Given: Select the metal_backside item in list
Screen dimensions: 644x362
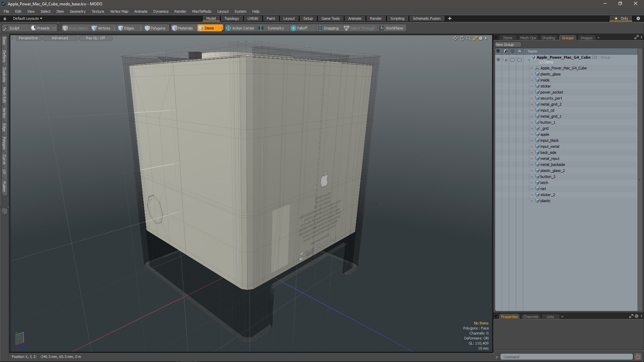Looking at the screenshot, I should (552, 165).
